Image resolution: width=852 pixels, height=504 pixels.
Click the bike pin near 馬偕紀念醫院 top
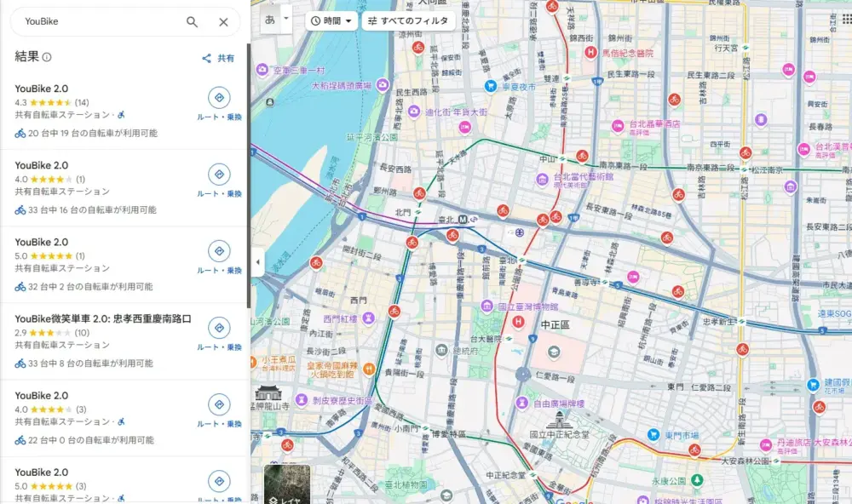[x=553, y=7]
